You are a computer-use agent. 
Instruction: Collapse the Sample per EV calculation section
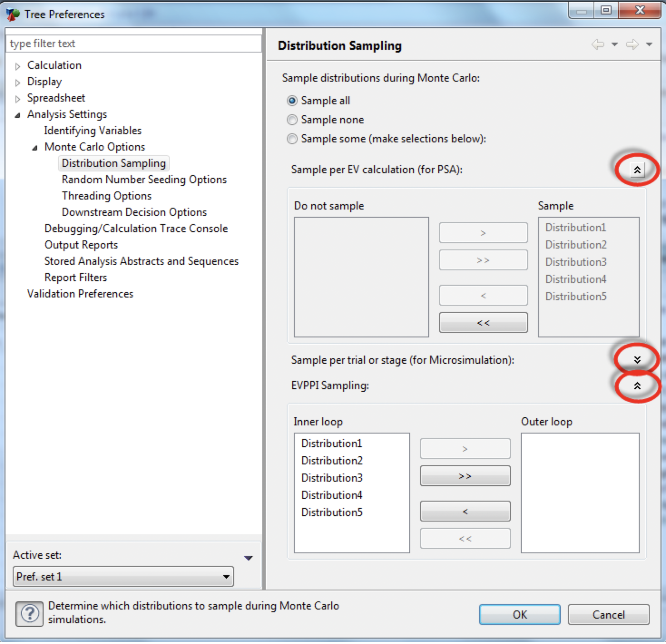click(637, 170)
